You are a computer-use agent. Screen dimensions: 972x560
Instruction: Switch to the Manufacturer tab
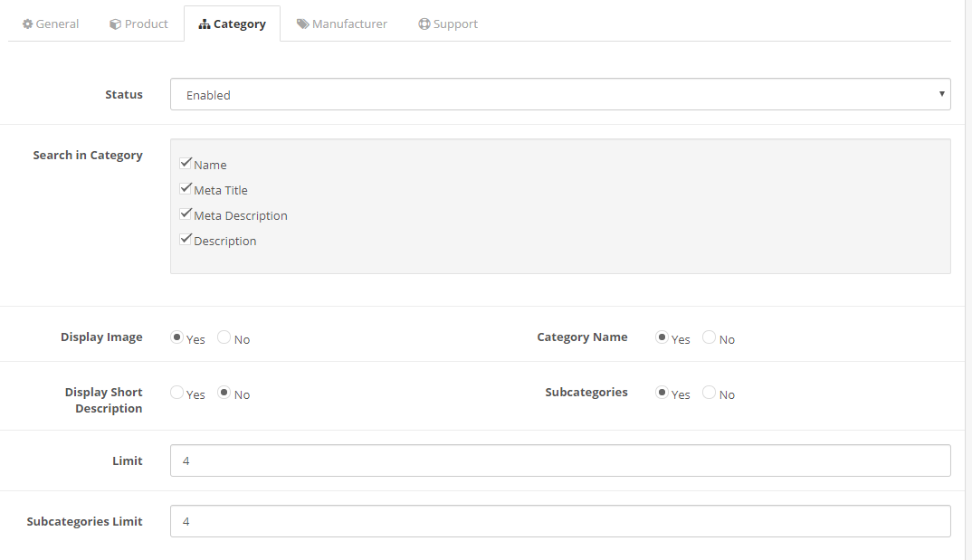pos(342,24)
